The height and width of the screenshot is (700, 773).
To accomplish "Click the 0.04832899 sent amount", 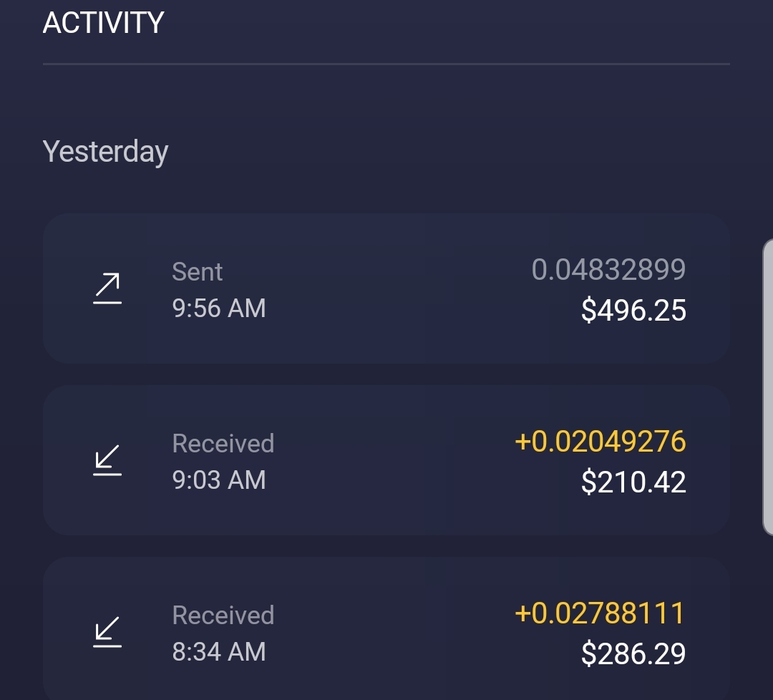I will tap(608, 270).
